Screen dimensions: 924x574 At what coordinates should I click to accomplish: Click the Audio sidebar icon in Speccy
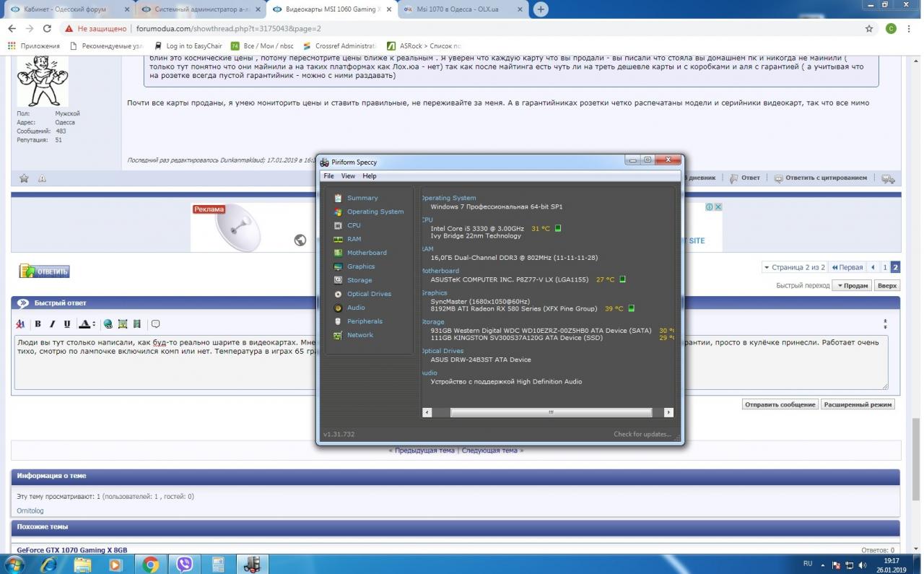[338, 308]
